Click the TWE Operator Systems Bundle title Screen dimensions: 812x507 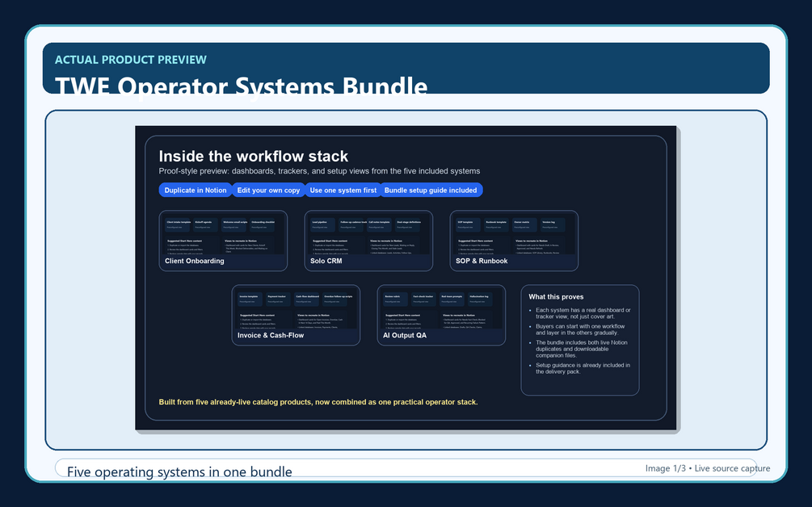click(242, 86)
